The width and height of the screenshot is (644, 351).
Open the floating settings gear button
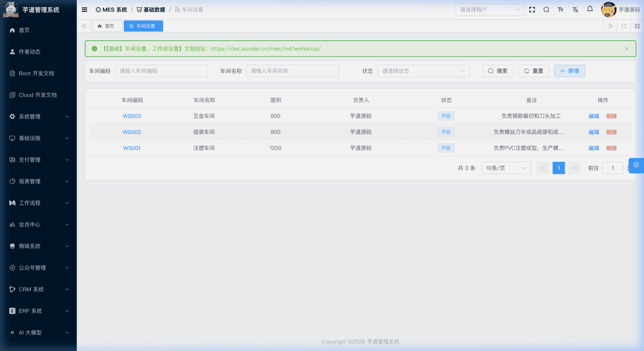click(x=636, y=165)
